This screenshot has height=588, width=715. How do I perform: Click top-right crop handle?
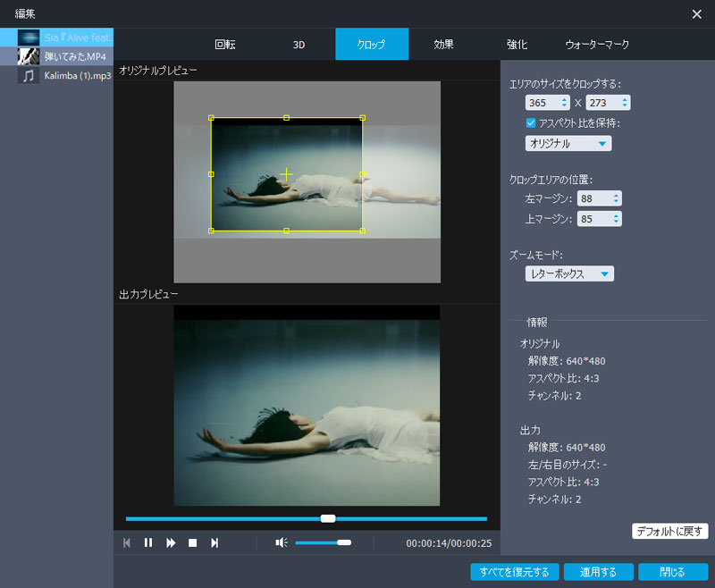click(363, 118)
